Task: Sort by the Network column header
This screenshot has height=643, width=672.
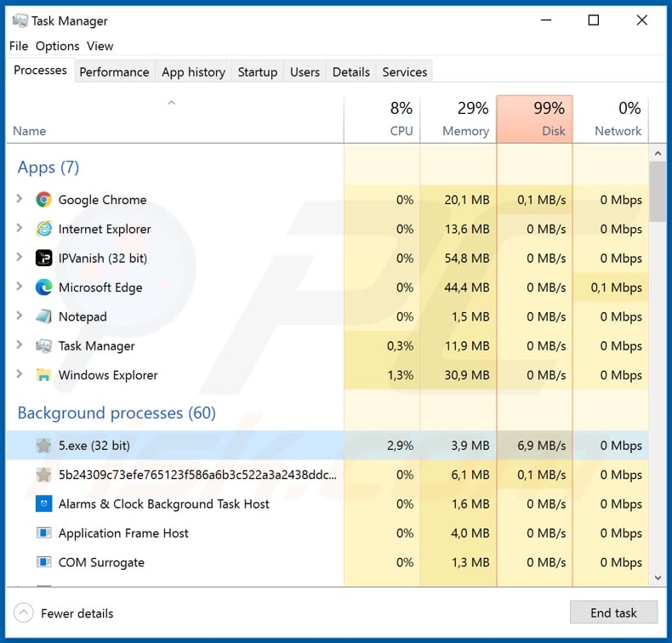Action: point(611,119)
